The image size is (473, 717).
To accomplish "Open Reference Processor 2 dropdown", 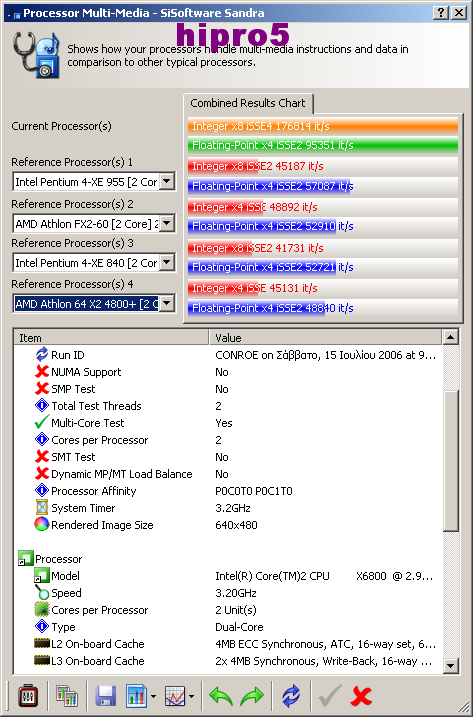I will tap(167, 224).
